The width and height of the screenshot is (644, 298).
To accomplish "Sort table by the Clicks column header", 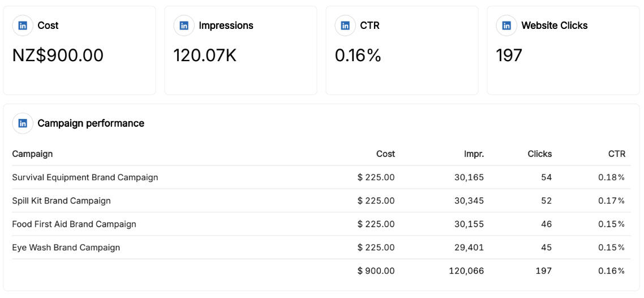I will (x=539, y=154).
